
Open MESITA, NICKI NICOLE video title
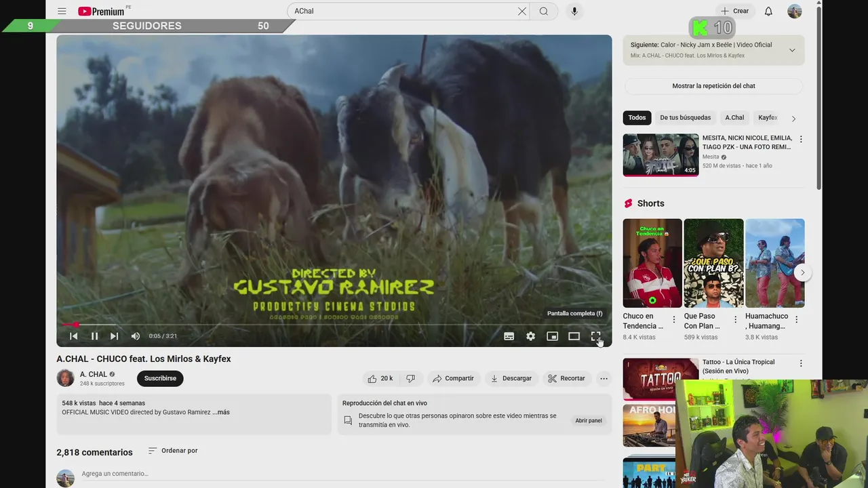click(747, 142)
